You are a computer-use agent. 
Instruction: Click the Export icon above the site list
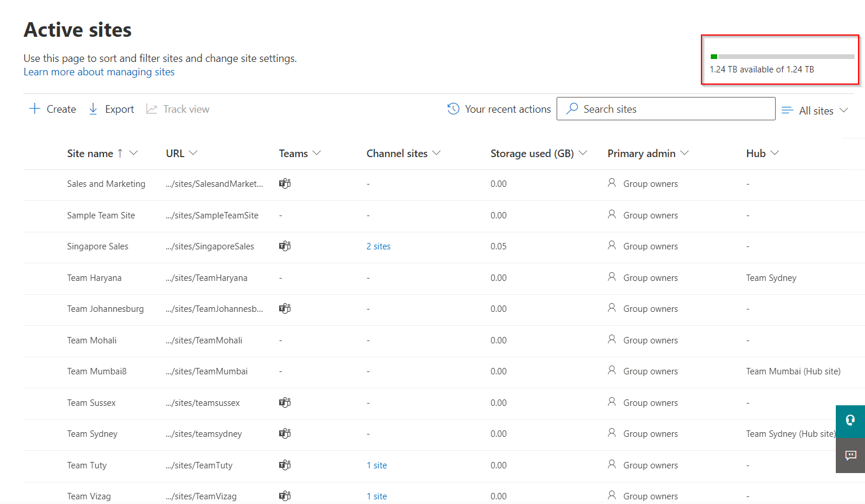click(93, 109)
